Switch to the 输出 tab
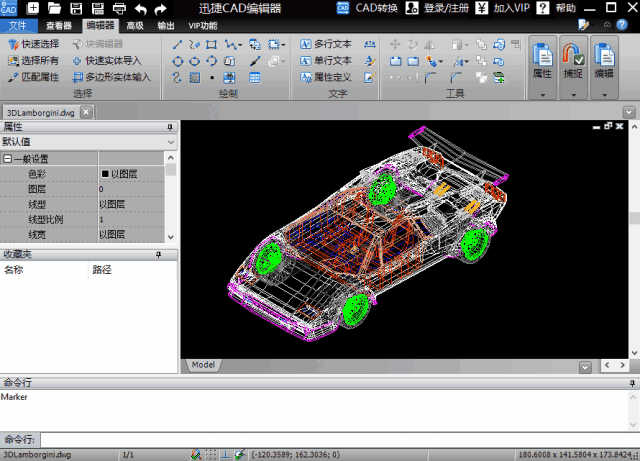The width and height of the screenshot is (640, 461). [166, 26]
